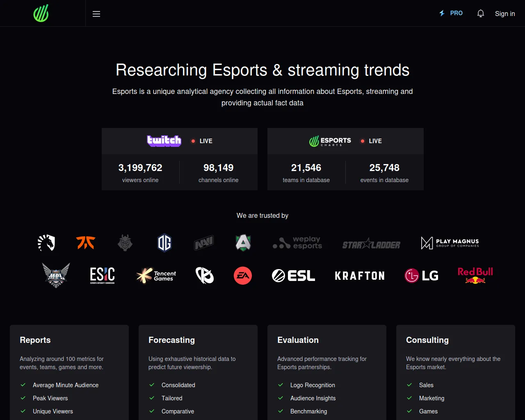Click the G2 Esports samurai logo

(125, 243)
